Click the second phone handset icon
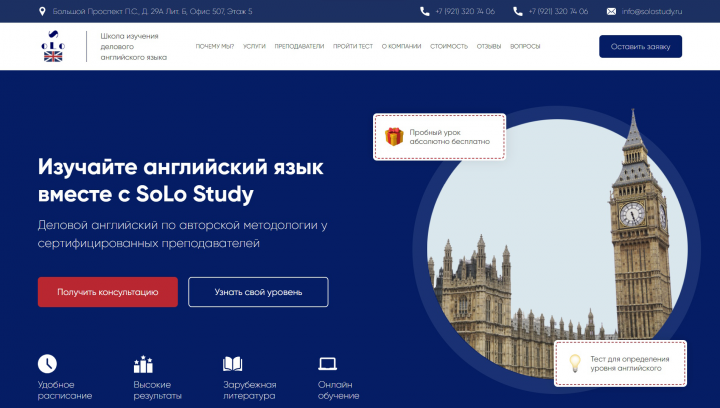 click(x=518, y=11)
